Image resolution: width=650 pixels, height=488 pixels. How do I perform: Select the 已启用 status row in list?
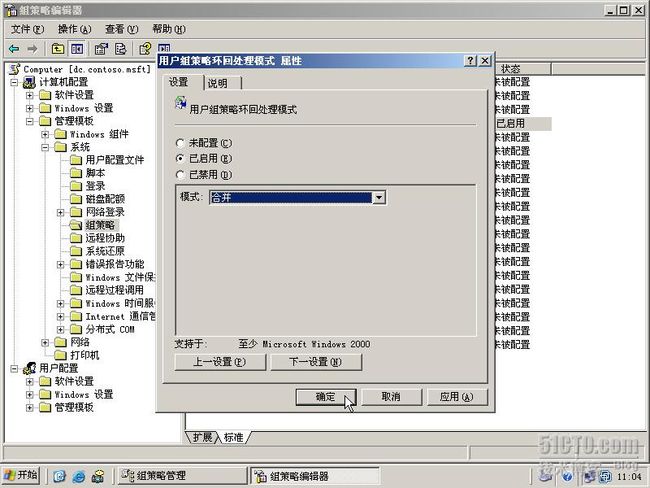(x=523, y=124)
